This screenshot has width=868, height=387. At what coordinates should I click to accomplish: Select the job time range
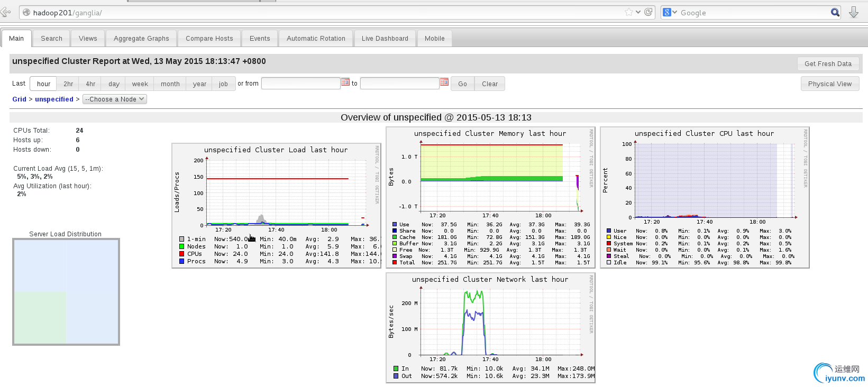point(223,84)
